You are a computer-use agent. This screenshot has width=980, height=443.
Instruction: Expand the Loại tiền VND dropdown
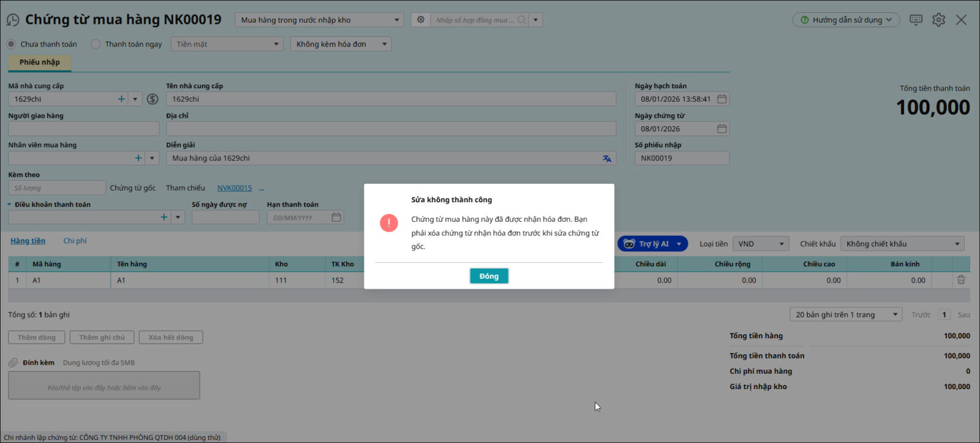[x=761, y=244]
